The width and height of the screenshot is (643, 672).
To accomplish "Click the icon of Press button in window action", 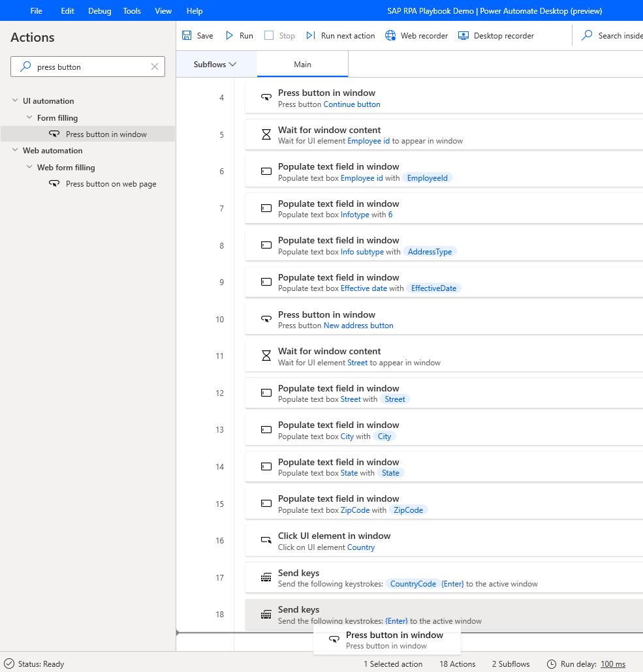I will click(54, 134).
